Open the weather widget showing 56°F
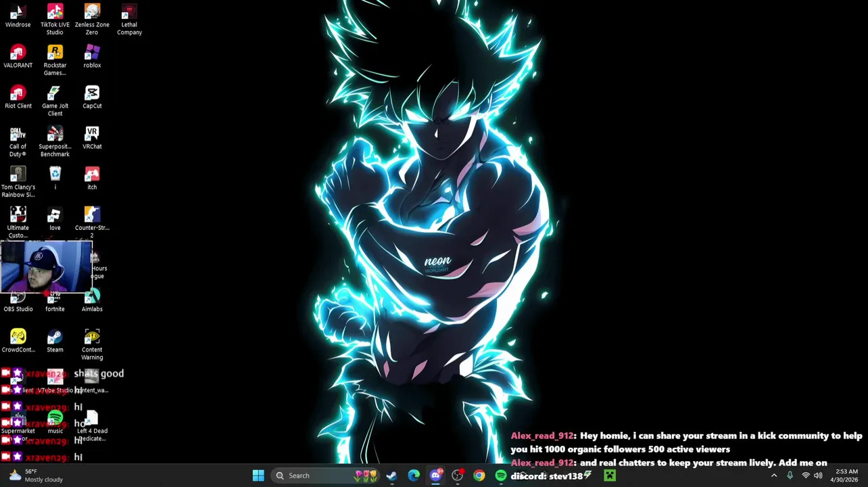 tap(34, 476)
